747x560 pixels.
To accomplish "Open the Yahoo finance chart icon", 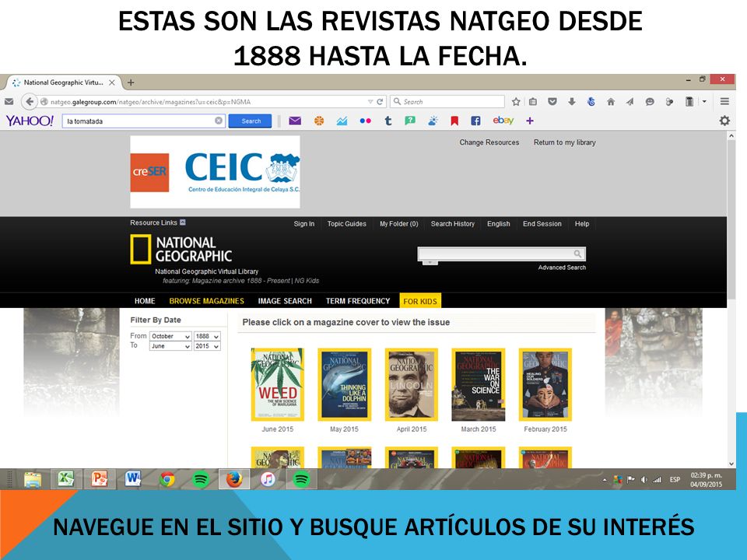I will [342, 121].
